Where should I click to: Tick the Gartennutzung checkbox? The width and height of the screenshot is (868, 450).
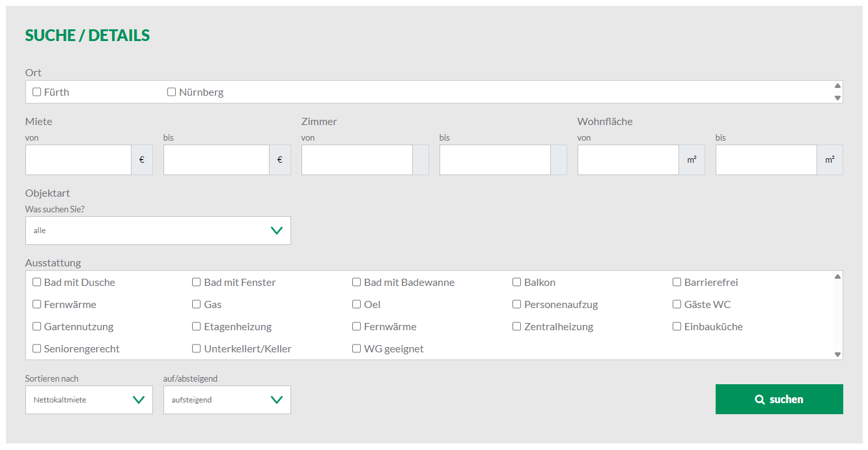pos(37,326)
